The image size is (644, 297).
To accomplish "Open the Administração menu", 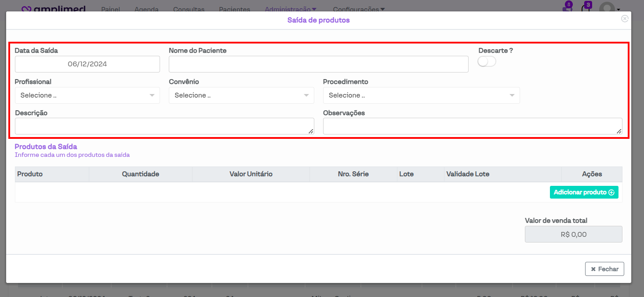I will pos(290,9).
